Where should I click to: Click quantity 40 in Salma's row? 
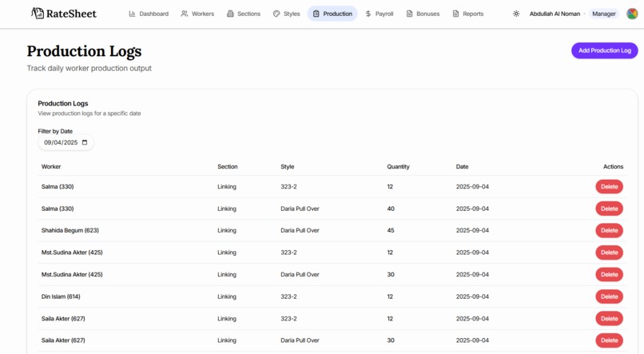click(x=391, y=209)
